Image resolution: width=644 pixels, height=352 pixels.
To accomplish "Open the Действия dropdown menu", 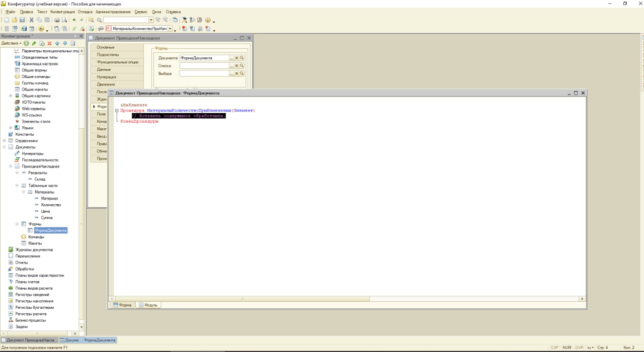I will (x=12, y=43).
